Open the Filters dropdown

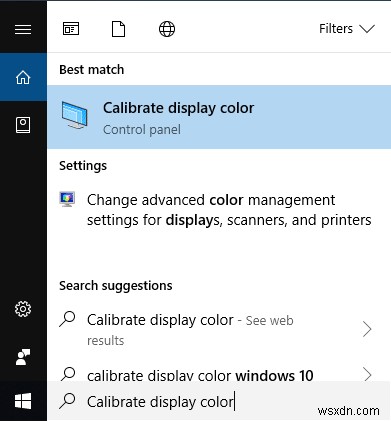347,29
